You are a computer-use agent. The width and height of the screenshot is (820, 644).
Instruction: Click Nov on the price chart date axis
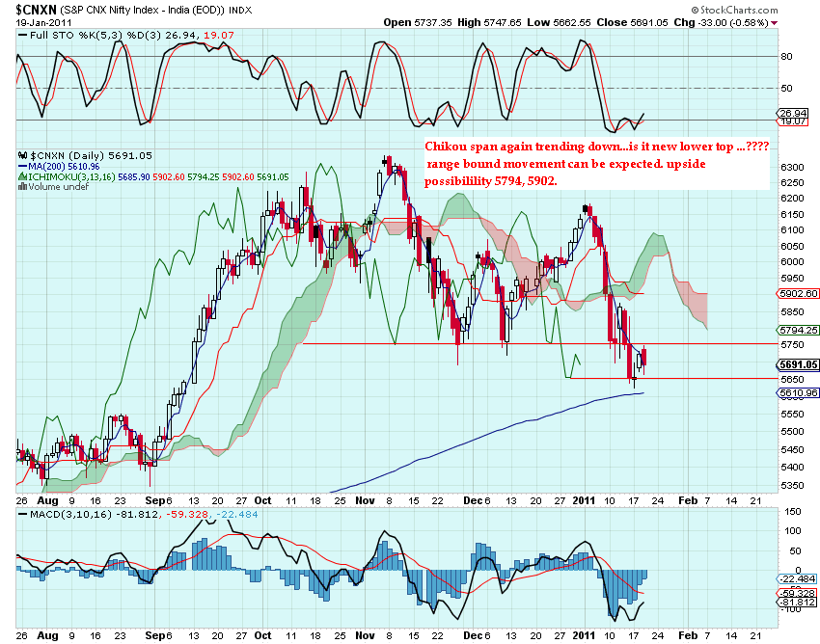[x=365, y=500]
